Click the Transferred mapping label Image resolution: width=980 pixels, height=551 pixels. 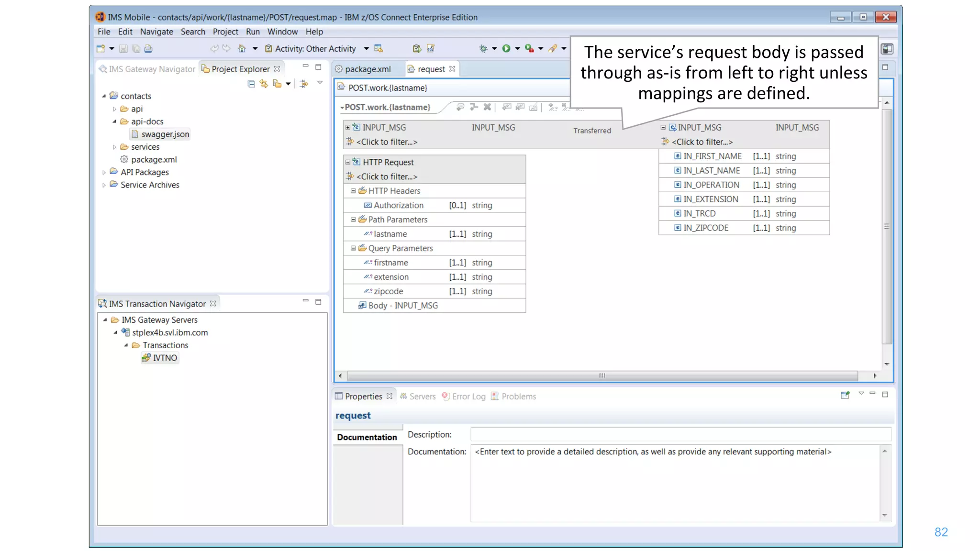tap(592, 131)
